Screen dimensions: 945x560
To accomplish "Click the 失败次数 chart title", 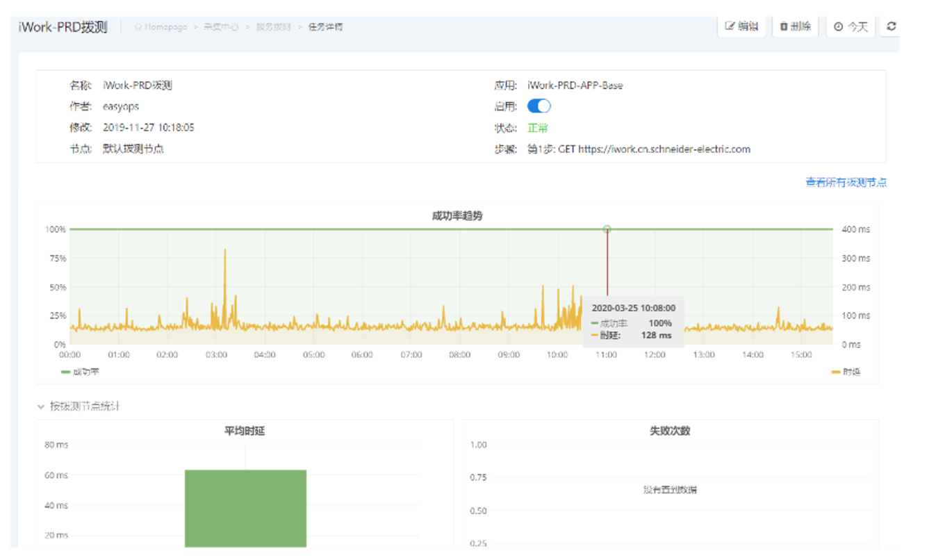I will tap(670, 431).
